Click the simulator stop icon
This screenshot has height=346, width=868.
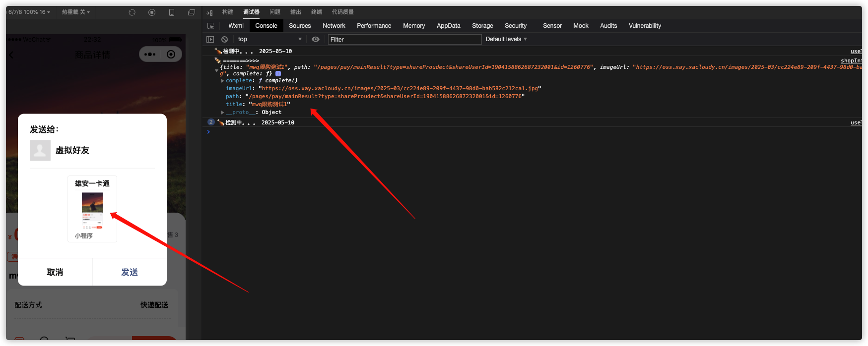tap(152, 12)
